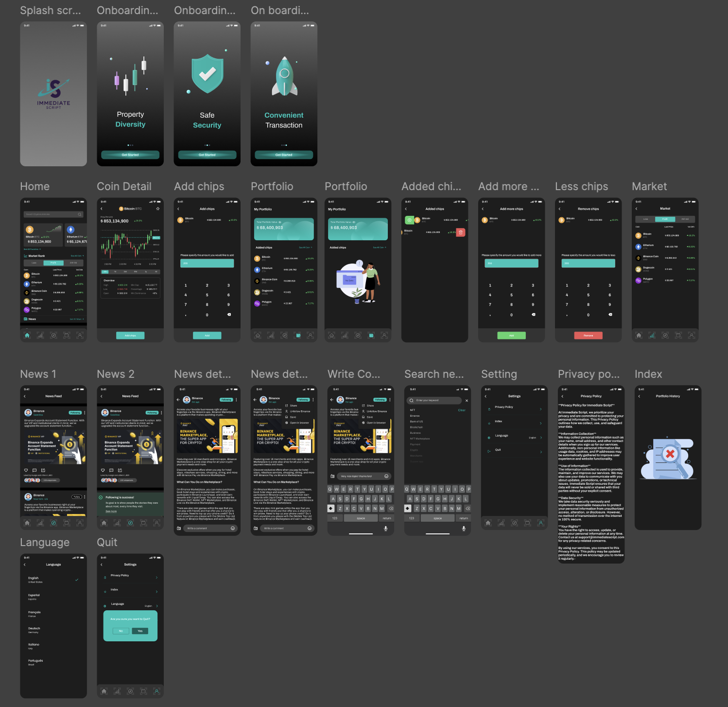Tap the comment icon on News 1 post
The image size is (728, 707).
point(35,470)
